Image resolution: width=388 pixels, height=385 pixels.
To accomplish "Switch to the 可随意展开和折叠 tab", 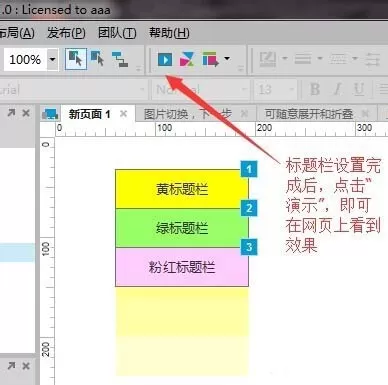I will (x=309, y=114).
